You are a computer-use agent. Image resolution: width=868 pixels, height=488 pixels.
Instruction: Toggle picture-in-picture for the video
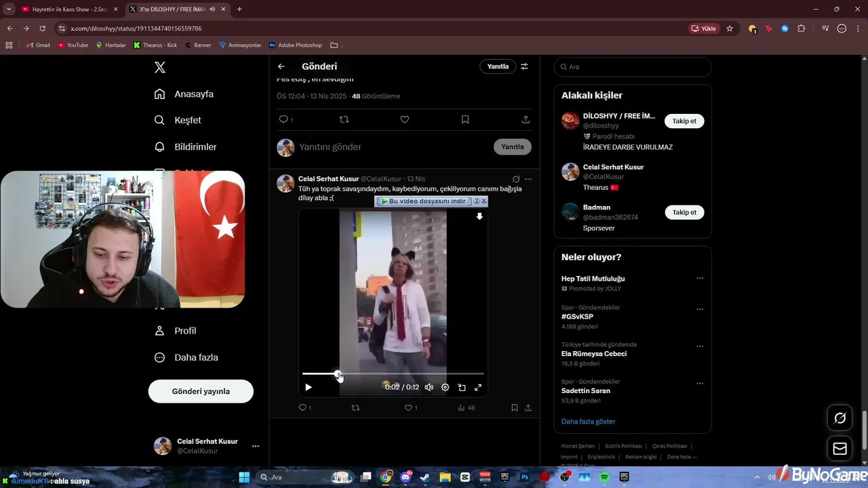pyautogui.click(x=462, y=388)
